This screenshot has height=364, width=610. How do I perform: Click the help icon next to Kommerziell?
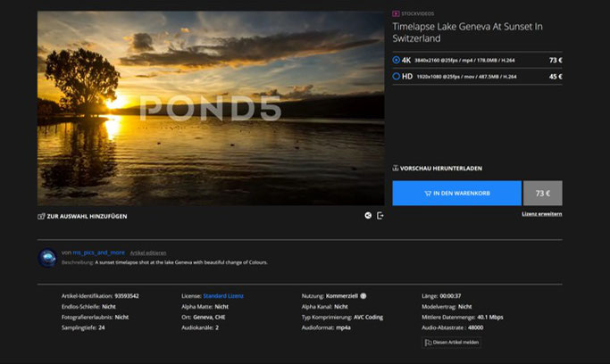pos(363,296)
